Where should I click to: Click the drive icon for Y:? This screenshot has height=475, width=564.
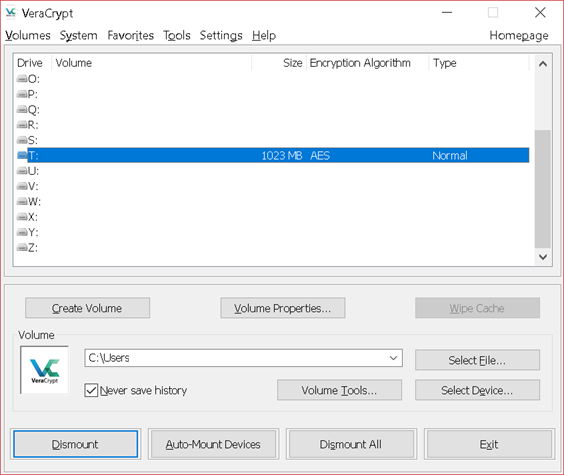[x=22, y=232]
